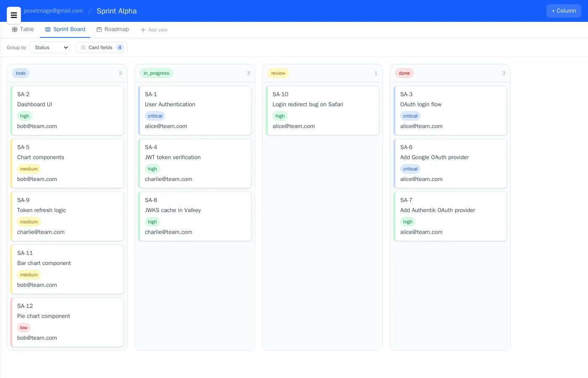Open the hamburger menu
The image size is (588, 378).
14,16
